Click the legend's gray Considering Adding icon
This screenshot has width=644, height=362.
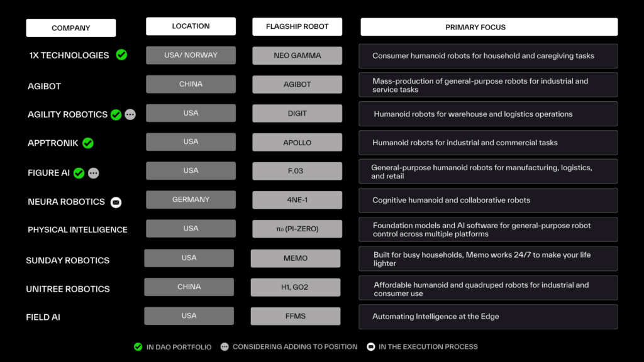pyautogui.click(x=225, y=346)
